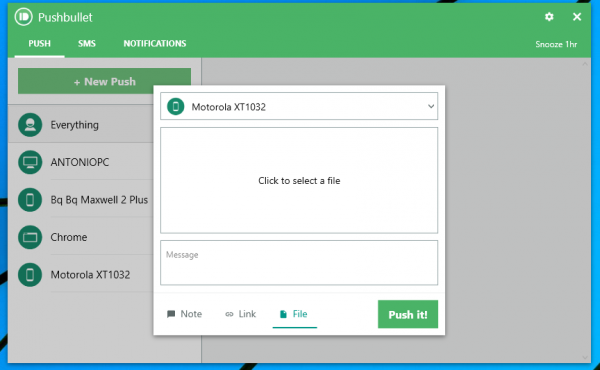The image size is (600, 370).
Task: Select the Link push type tab
Action: tap(240, 314)
